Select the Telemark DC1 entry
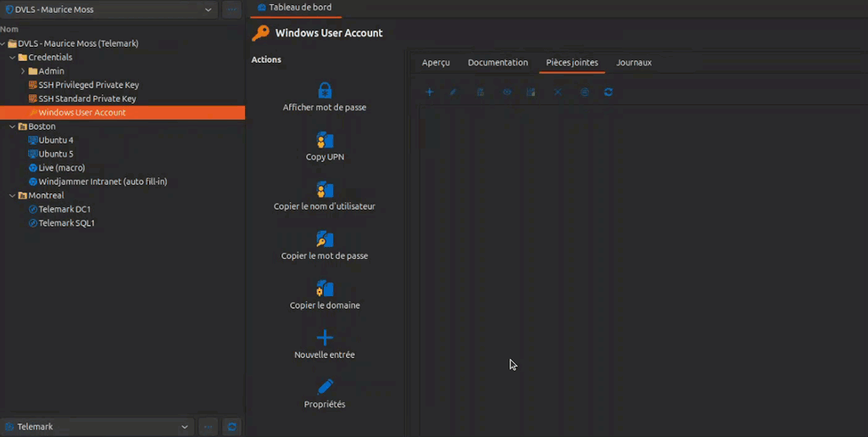The width and height of the screenshot is (868, 437). pos(64,210)
